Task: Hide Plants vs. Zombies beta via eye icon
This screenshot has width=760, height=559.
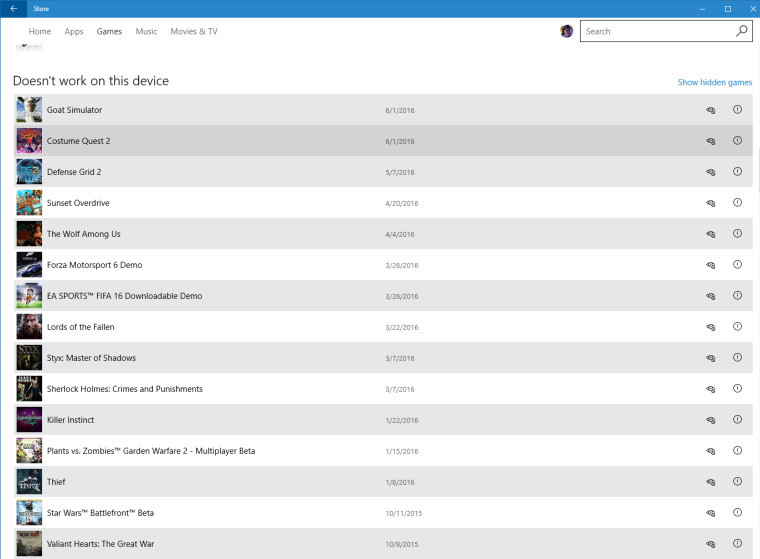Action: (711, 451)
